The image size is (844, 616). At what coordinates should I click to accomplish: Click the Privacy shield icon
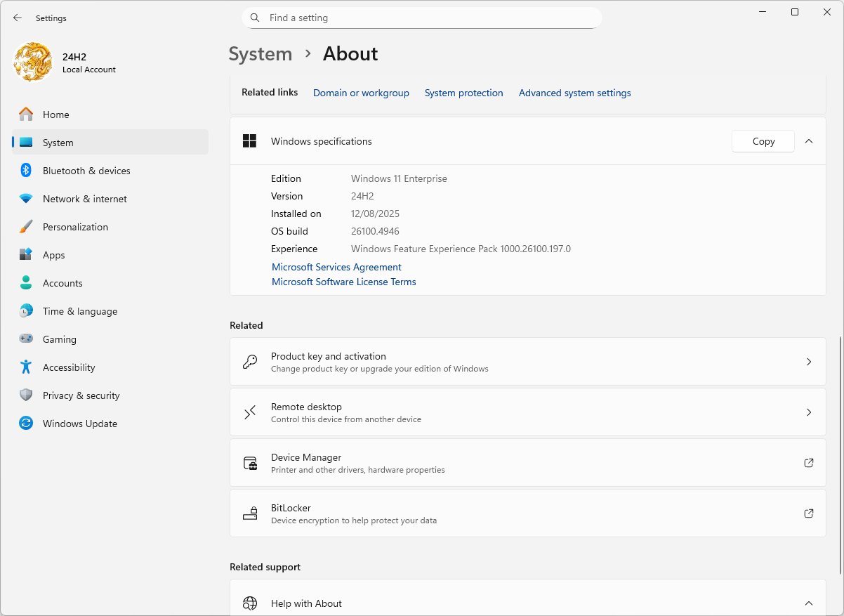click(26, 395)
